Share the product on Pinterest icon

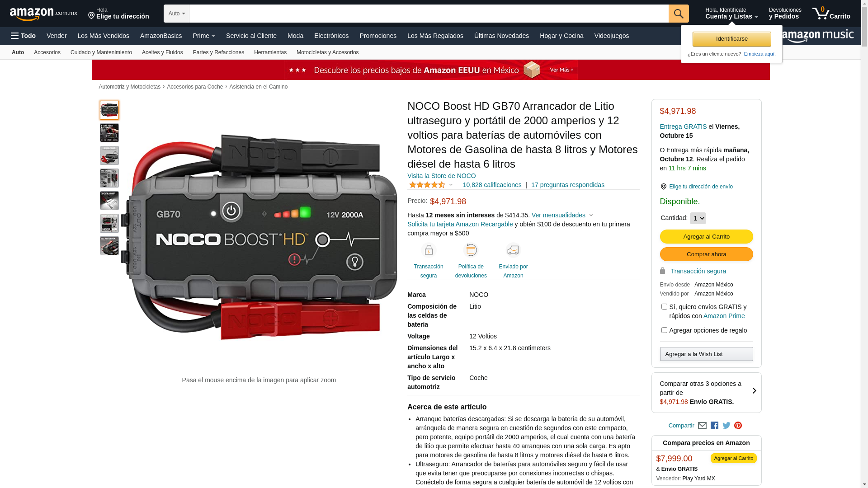coord(738,426)
